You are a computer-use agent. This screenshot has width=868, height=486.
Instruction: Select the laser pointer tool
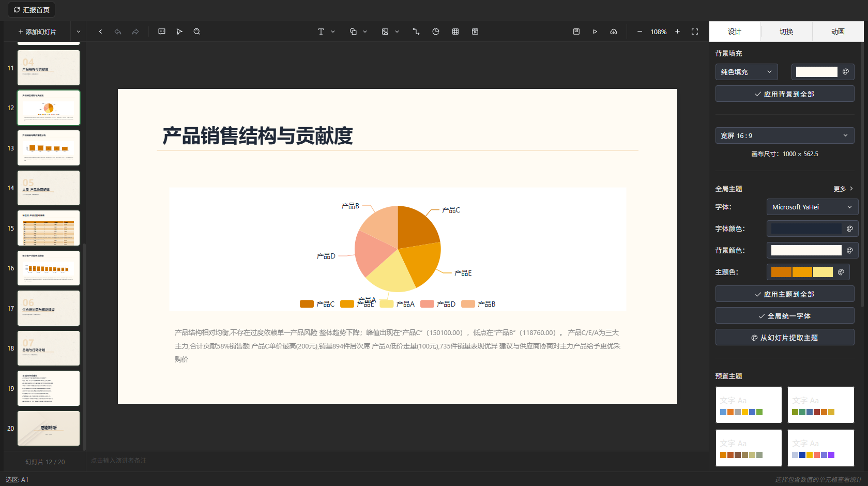click(179, 32)
